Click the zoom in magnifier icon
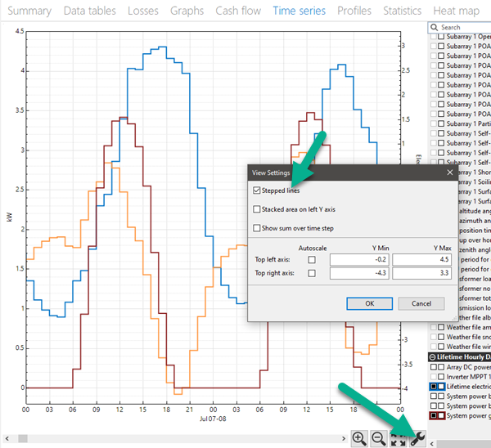This screenshot has height=448, width=491. click(x=359, y=438)
